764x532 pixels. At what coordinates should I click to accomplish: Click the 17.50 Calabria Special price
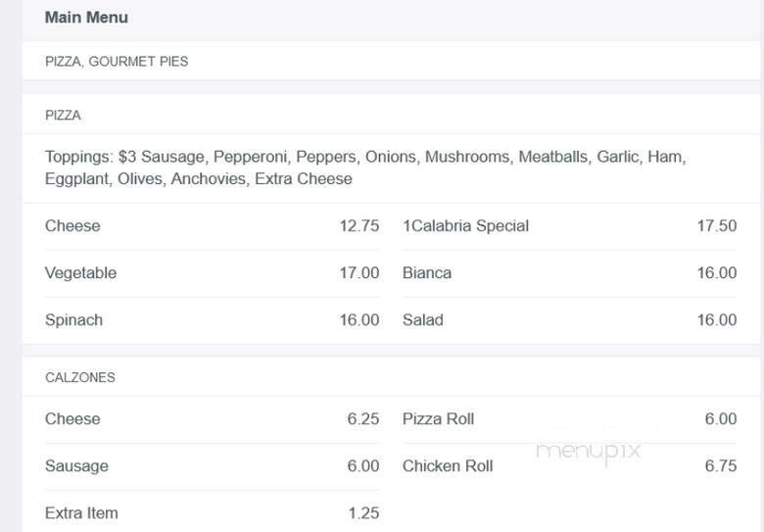click(x=716, y=226)
